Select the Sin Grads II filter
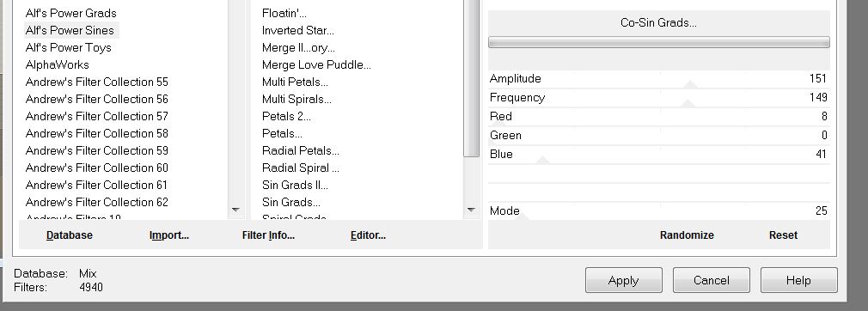The height and width of the screenshot is (311, 868). [x=295, y=185]
